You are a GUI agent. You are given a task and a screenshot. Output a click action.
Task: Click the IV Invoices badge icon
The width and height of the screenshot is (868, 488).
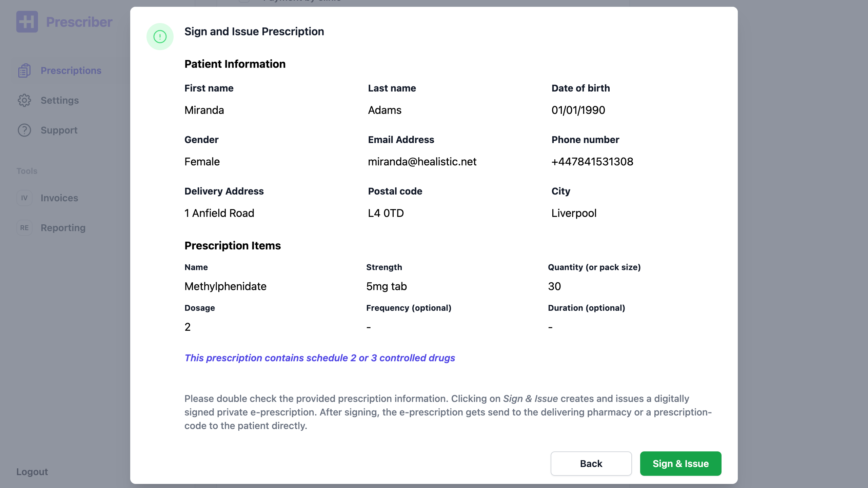tap(24, 198)
